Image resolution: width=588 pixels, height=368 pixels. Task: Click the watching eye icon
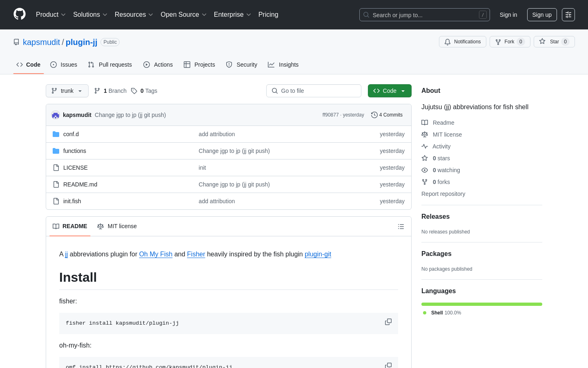(425, 170)
